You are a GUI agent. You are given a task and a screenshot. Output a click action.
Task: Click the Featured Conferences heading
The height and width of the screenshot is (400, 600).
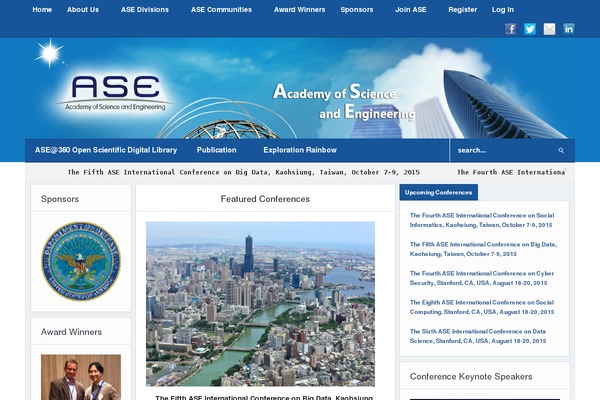tap(265, 199)
